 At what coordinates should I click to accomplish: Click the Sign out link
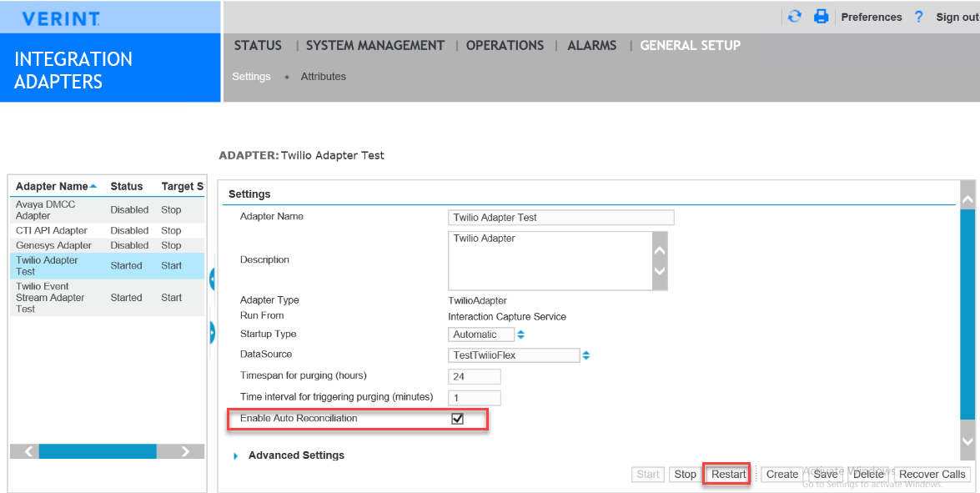click(957, 18)
